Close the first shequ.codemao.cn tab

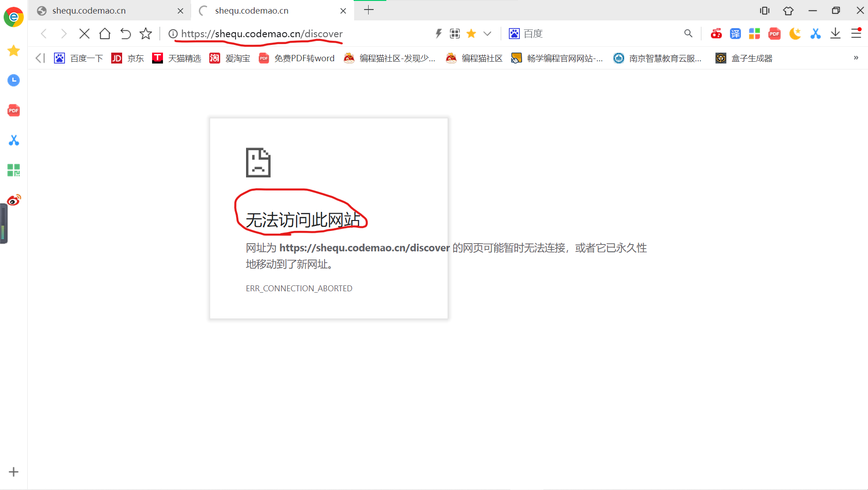(x=181, y=11)
